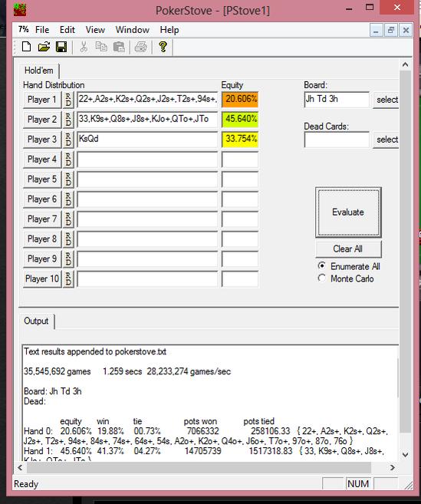The width and height of the screenshot is (421, 504).
Task: Click the Board cards input field
Action: click(337, 100)
